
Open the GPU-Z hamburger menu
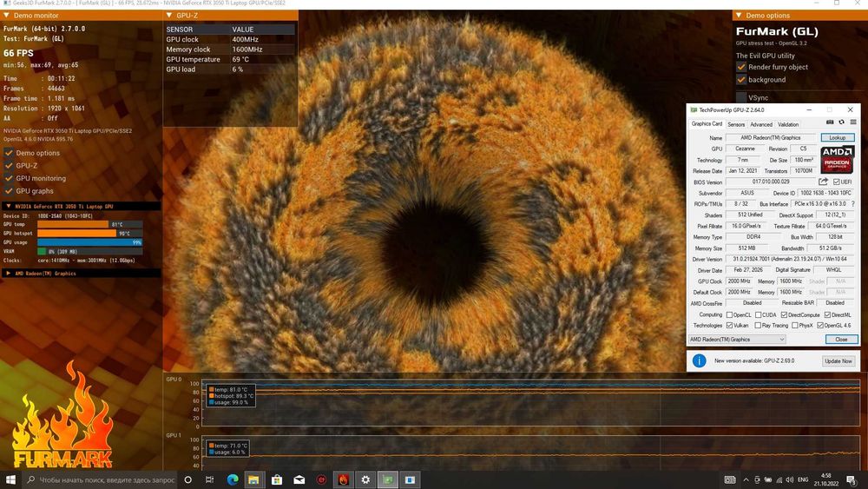[853, 122]
